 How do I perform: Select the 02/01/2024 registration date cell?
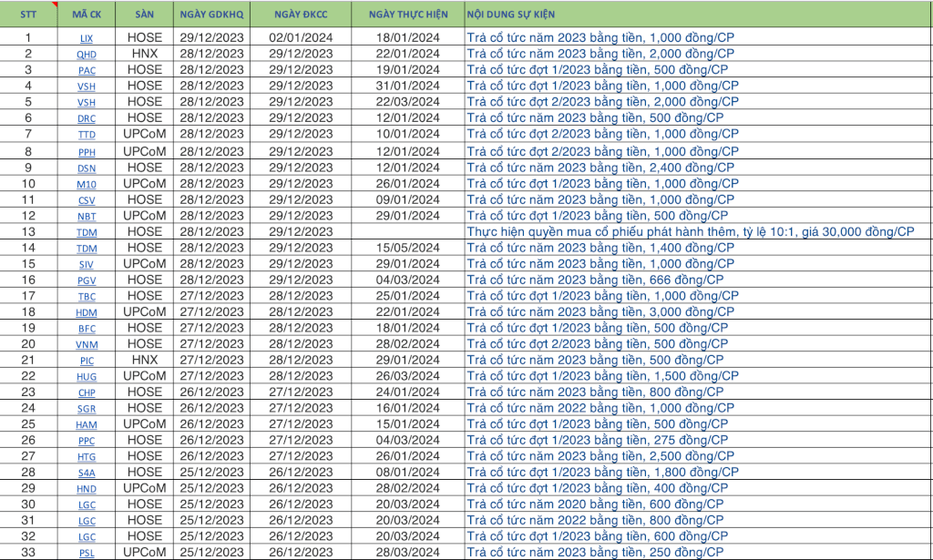point(301,37)
